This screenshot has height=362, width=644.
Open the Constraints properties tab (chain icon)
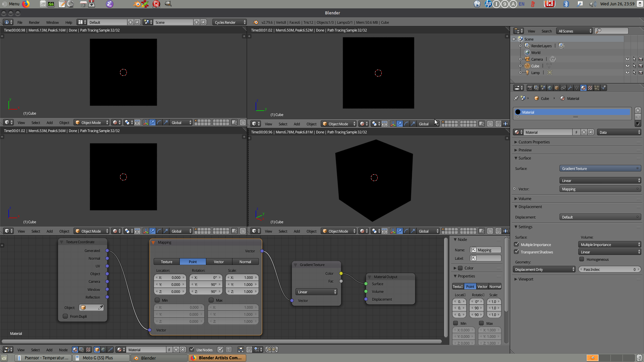(563, 88)
